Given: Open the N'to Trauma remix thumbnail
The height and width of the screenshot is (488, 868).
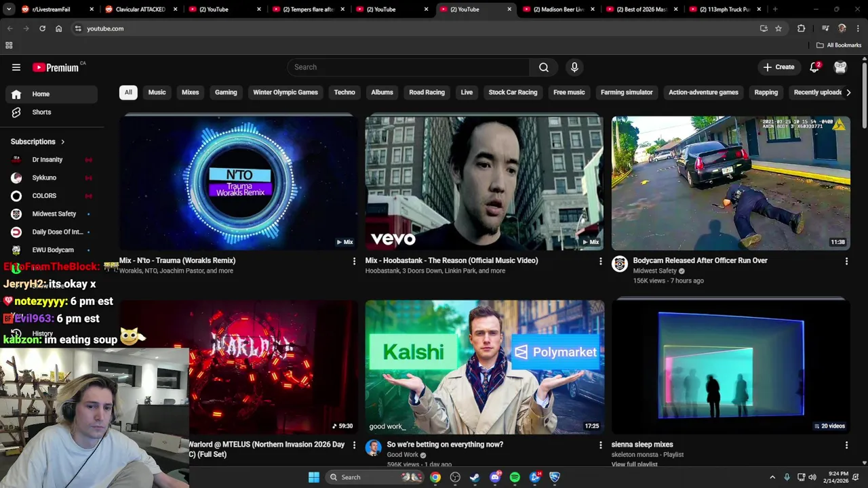Looking at the screenshot, I should tap(239, 183).
